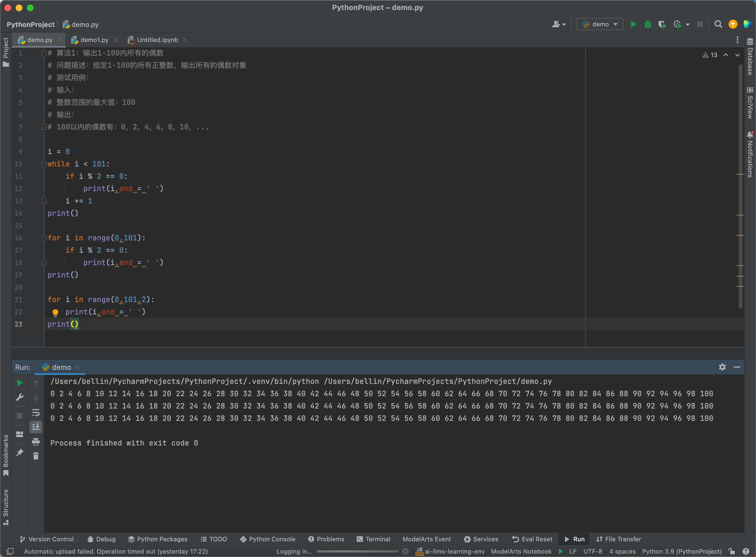Open the Terminal tool window
This screenshot has width=756, height=557.
(x=373, y=539)
